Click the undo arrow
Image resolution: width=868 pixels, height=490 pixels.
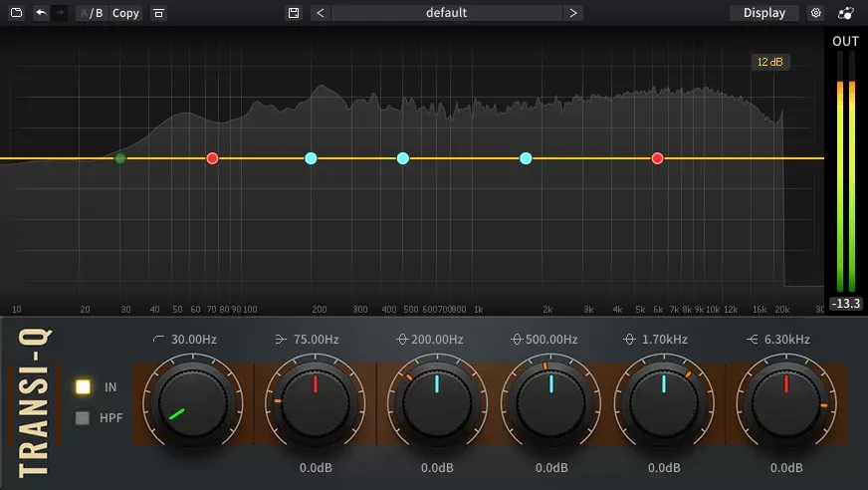pyautogui.click(x=41, y=13)
